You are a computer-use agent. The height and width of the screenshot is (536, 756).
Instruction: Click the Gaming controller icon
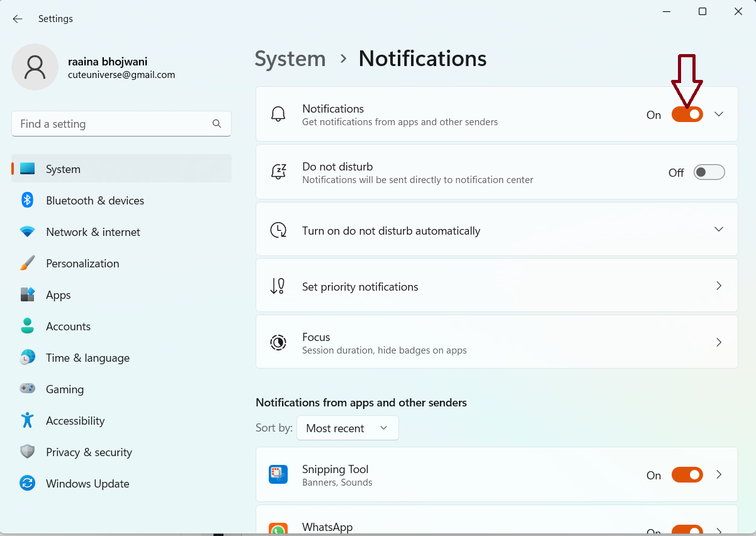(x=27, y=389)
